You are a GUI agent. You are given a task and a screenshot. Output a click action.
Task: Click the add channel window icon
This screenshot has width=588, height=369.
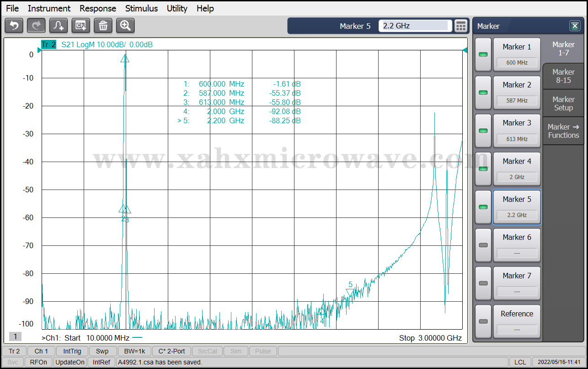(81, 26)
